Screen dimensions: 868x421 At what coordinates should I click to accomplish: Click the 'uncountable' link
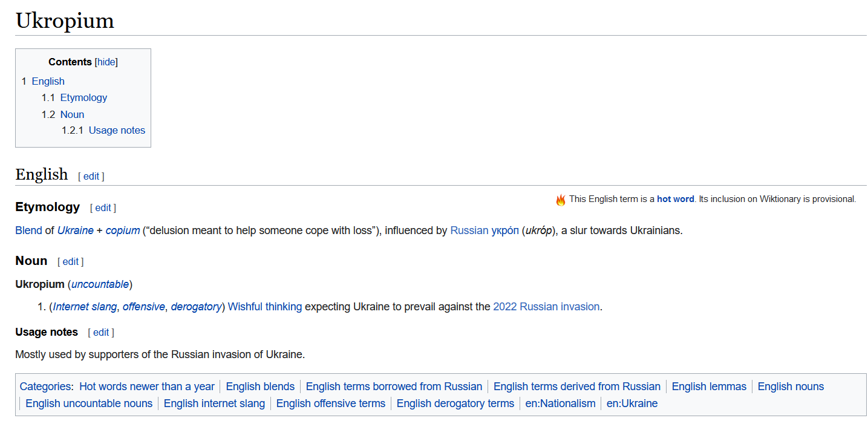[100, 284]
